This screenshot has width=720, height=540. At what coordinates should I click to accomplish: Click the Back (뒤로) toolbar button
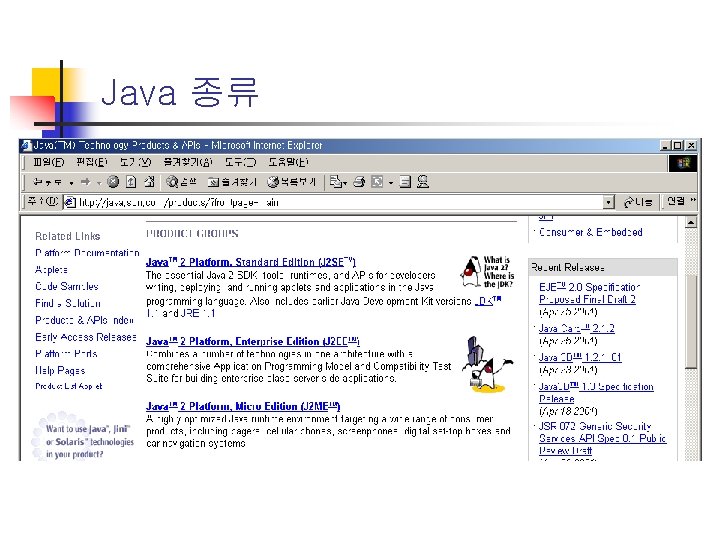47,182
